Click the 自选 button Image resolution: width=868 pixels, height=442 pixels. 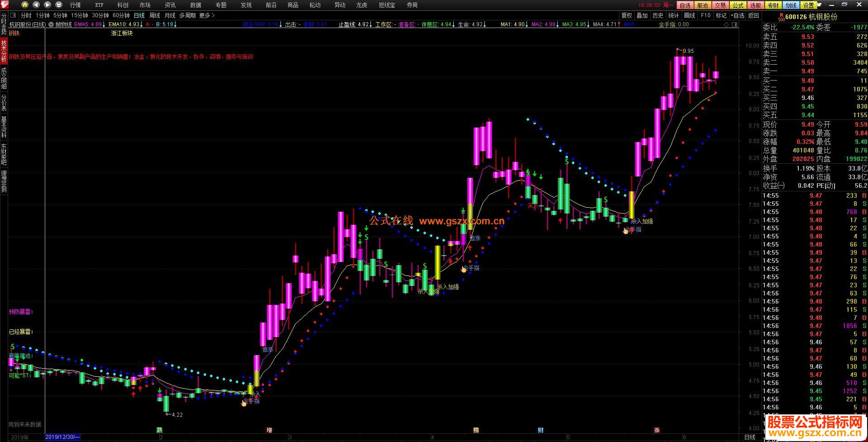685,5
